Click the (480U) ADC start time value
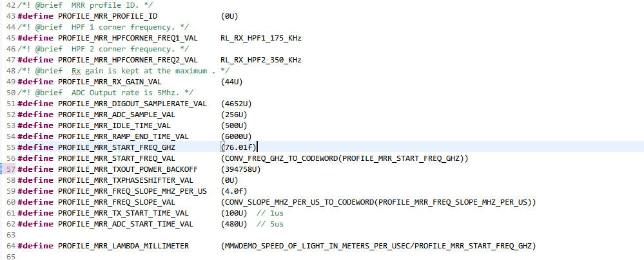The height and width of the screenshot is (260, 644). [234, 225]
